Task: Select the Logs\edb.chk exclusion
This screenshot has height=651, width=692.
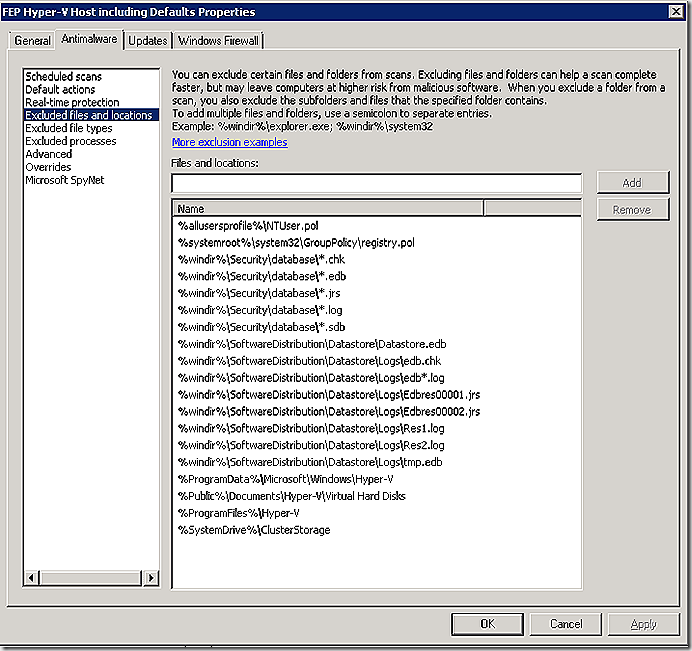Action: [x=309, y=361]
